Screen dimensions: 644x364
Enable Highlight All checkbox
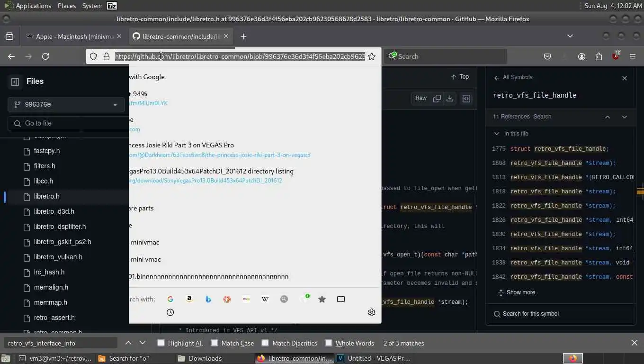(x=161, y=343)
